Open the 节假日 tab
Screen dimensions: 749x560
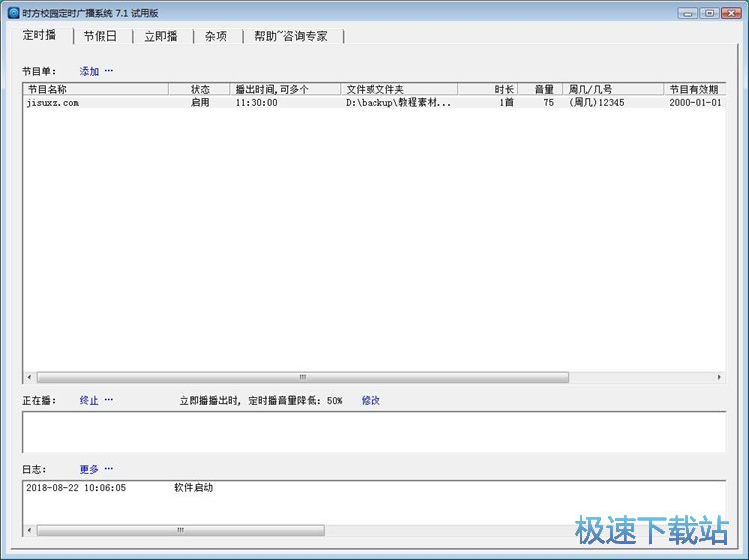click(x=100, y=36)
